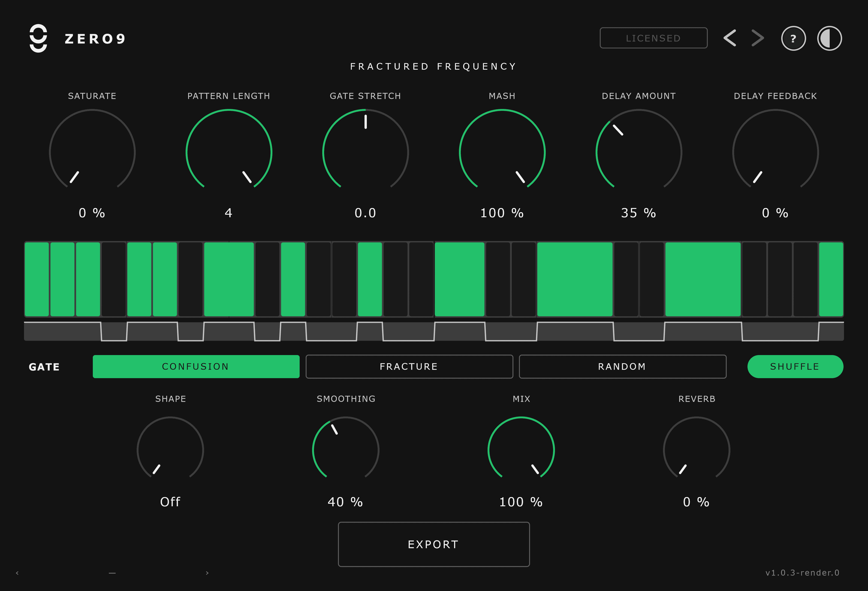This screenshot has height=591, width=868.
Task: Click the "4" Pattern Length value
Action: [x=229, y=213]
